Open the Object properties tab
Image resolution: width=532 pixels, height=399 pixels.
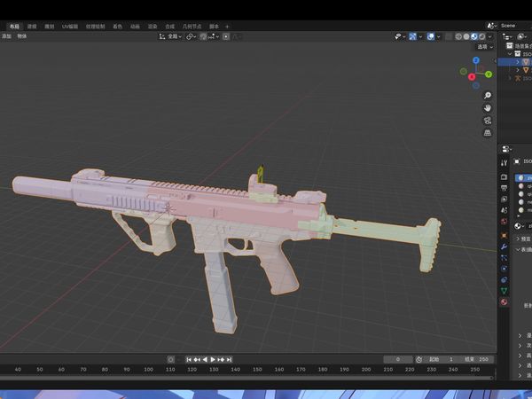(x=504, y=236)
